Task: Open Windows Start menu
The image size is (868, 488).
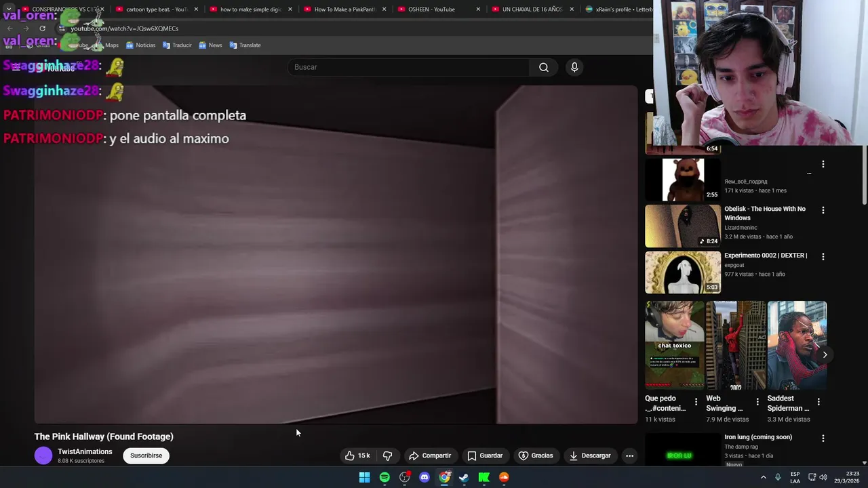Action: [364, 477]
